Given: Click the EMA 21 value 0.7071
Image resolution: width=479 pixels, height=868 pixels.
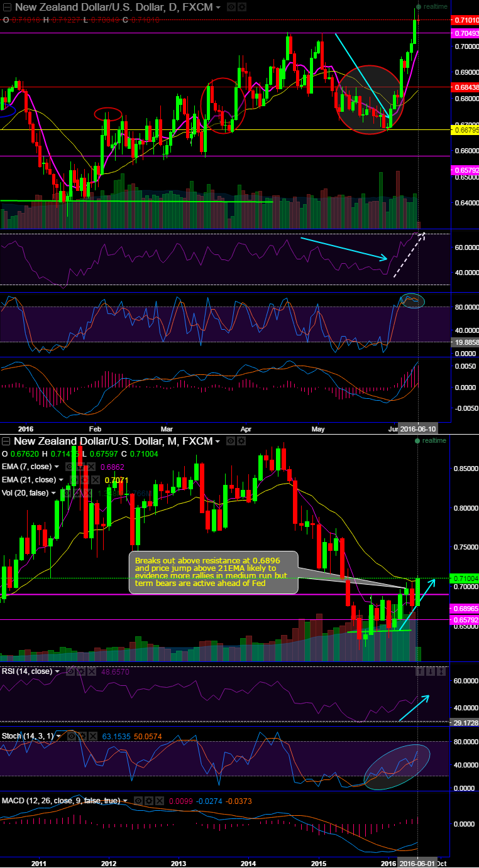Looking at the screenshot, I should click(x=116, y=480).
